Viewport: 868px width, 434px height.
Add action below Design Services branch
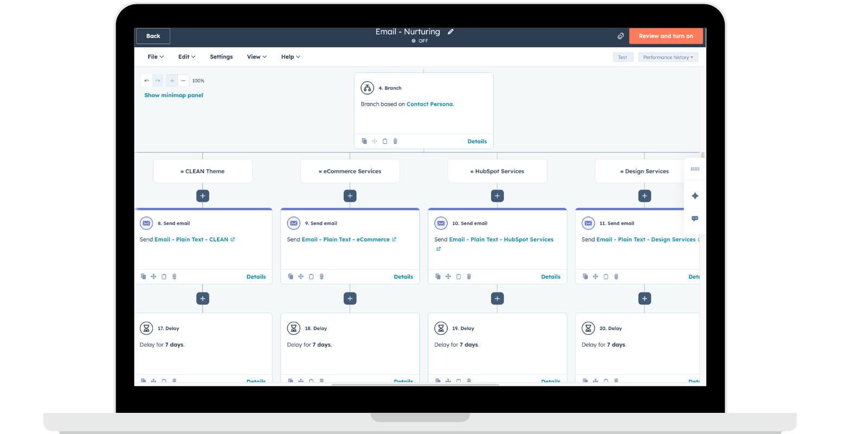tap(644, 196)
